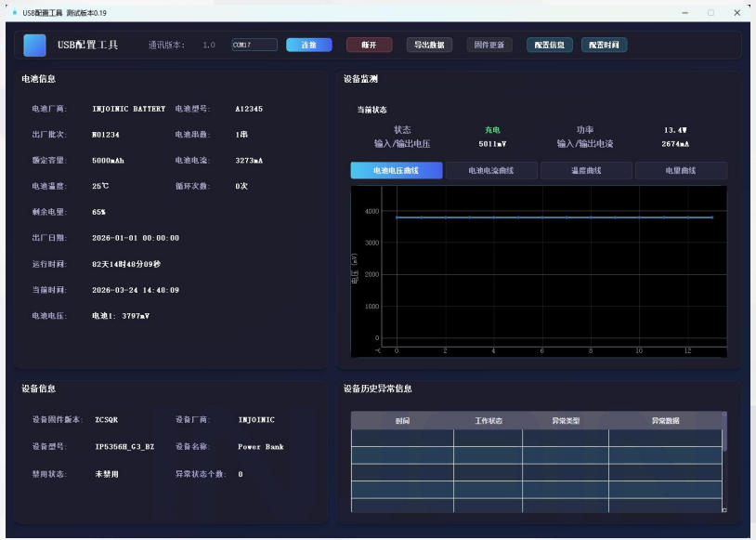Click the cycle count value 0次
This screenshot has height=540, width=756.
(x=241, y=186)
